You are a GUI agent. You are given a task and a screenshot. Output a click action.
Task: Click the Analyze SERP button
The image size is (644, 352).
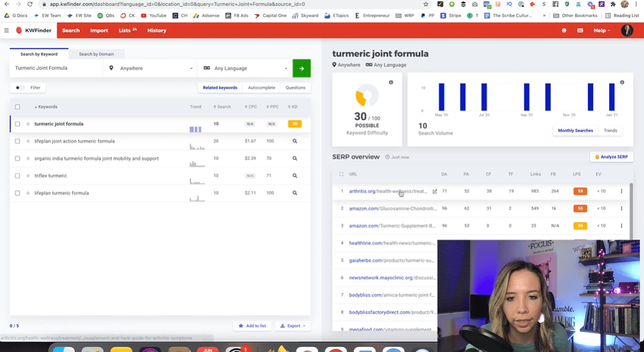[611, 157]
